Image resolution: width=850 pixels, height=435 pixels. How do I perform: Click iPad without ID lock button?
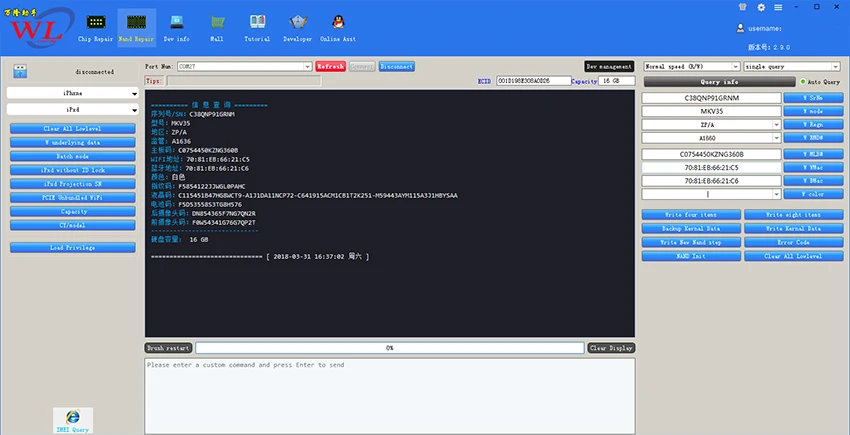[73, 170]
